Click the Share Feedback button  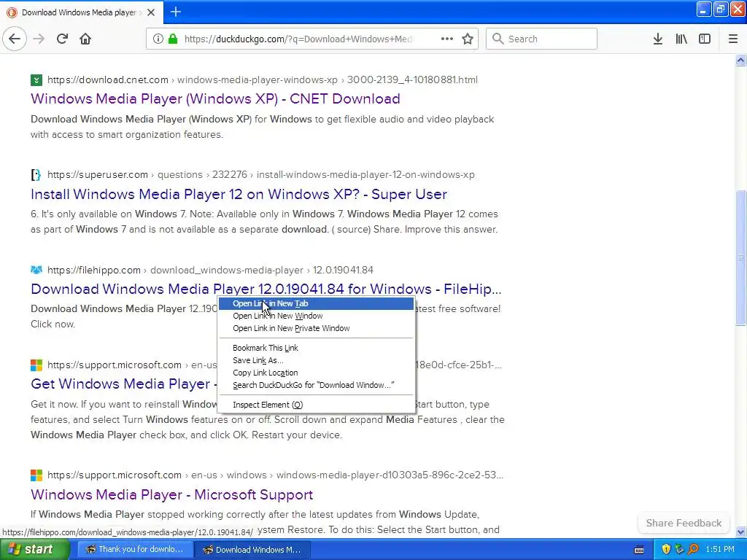684,523
